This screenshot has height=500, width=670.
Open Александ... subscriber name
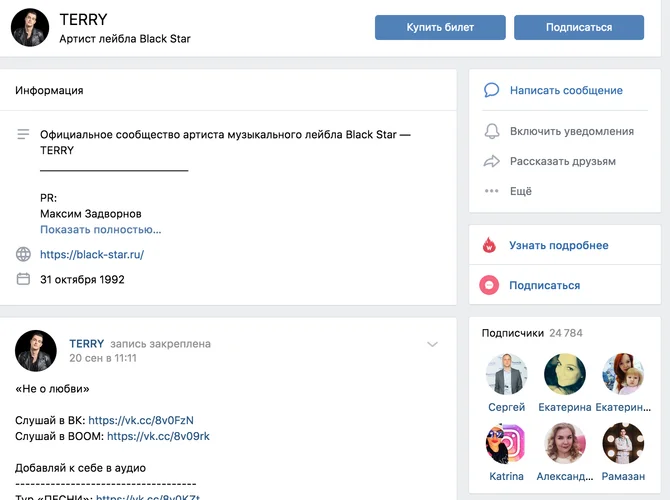(565, 476)
